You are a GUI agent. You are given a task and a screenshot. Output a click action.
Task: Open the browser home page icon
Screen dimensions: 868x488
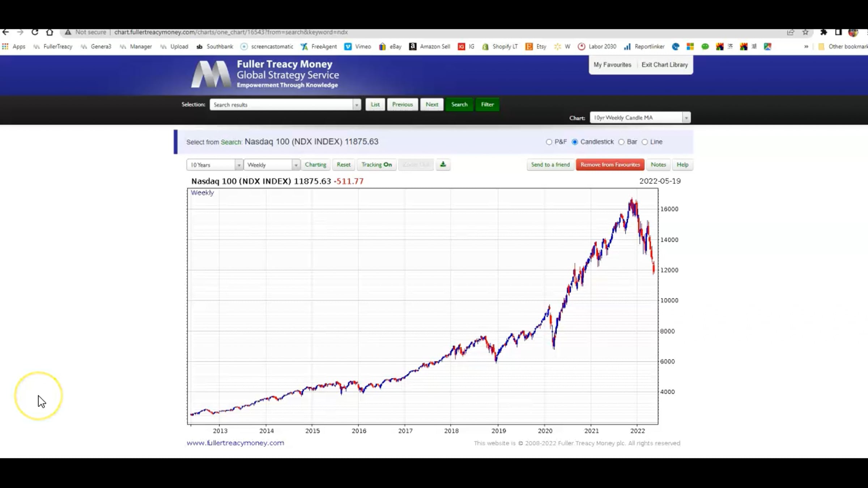[50, 32]
